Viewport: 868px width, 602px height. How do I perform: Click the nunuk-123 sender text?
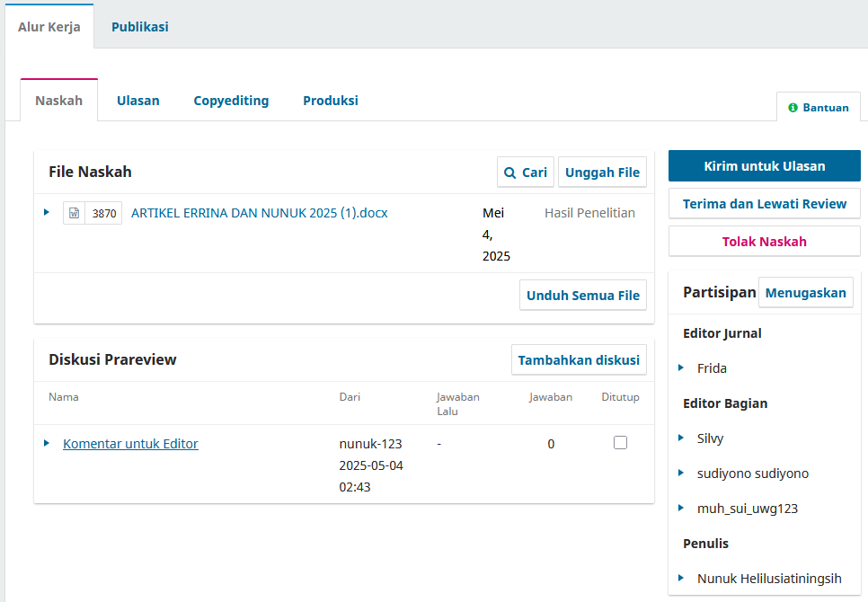[x=370, y=444]
